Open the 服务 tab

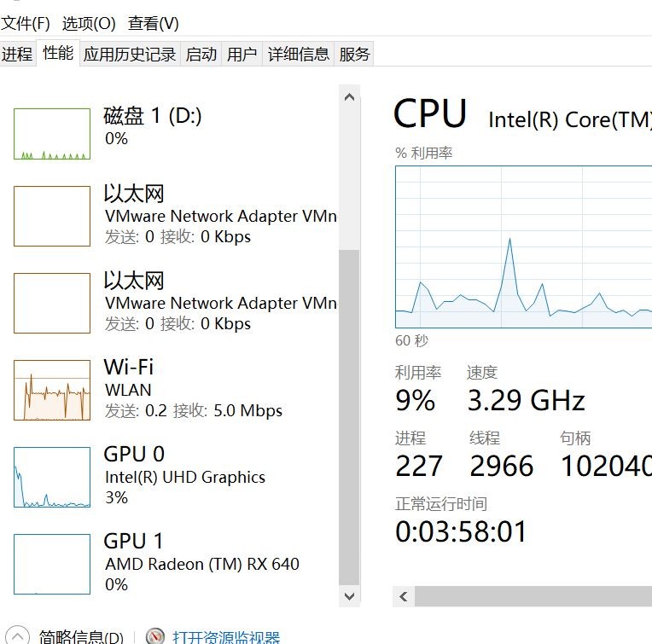coord(354,55)
